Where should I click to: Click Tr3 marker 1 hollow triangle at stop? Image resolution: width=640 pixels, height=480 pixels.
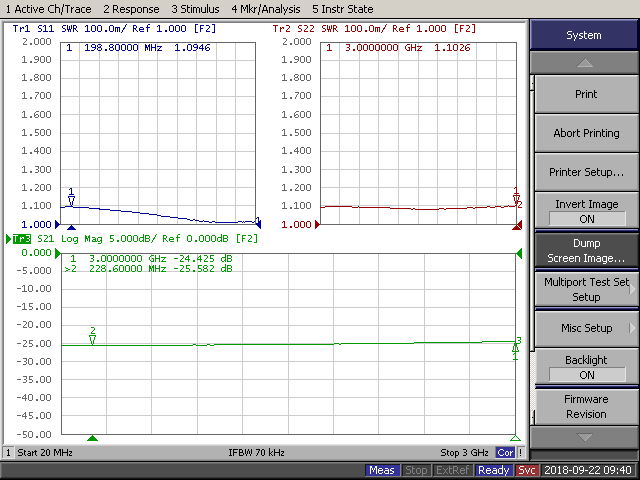click(x=516, y=438)
